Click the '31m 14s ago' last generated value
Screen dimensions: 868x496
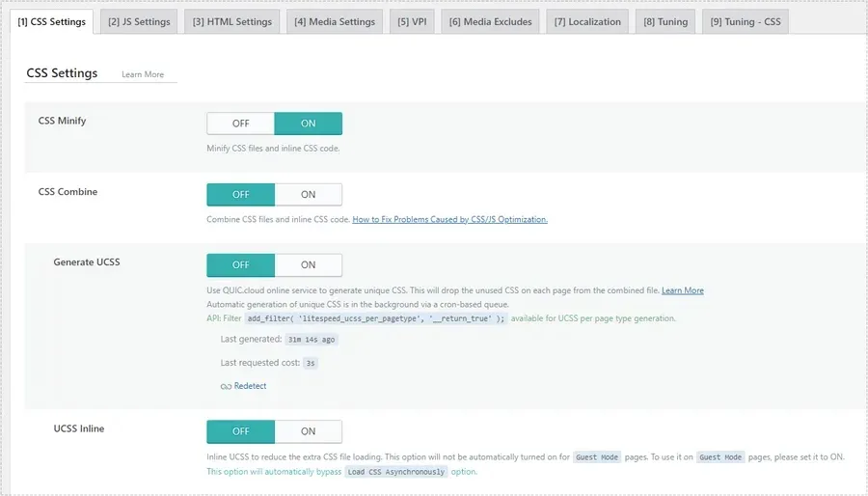click(312, 340)
